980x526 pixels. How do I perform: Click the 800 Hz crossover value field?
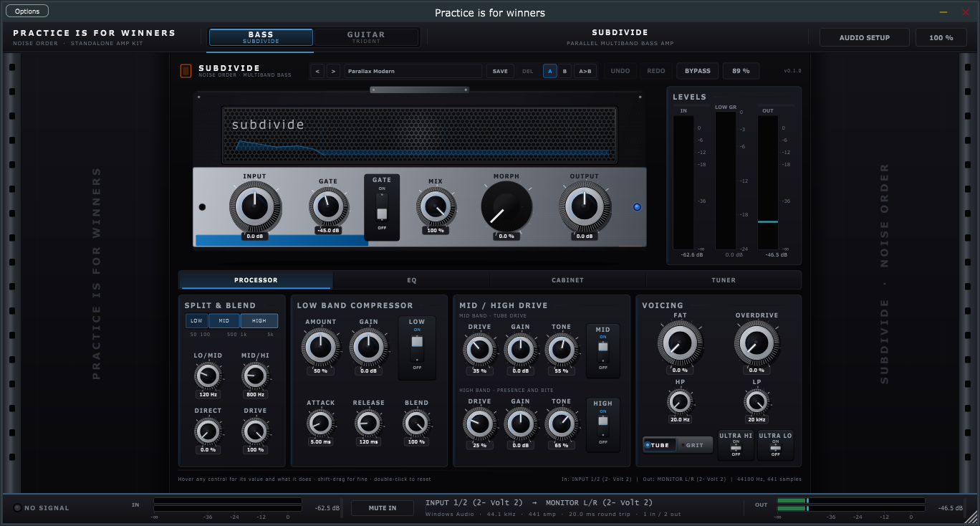pos(255,395)
